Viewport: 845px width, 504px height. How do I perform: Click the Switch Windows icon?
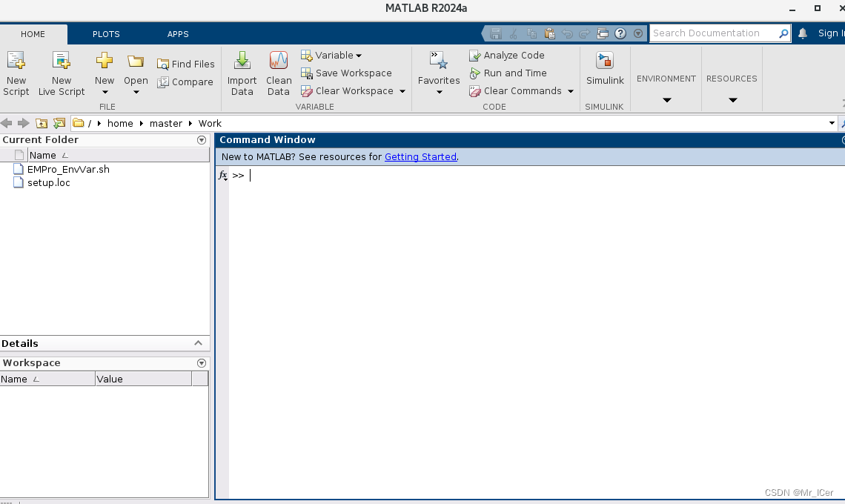(x=603, y=33)
